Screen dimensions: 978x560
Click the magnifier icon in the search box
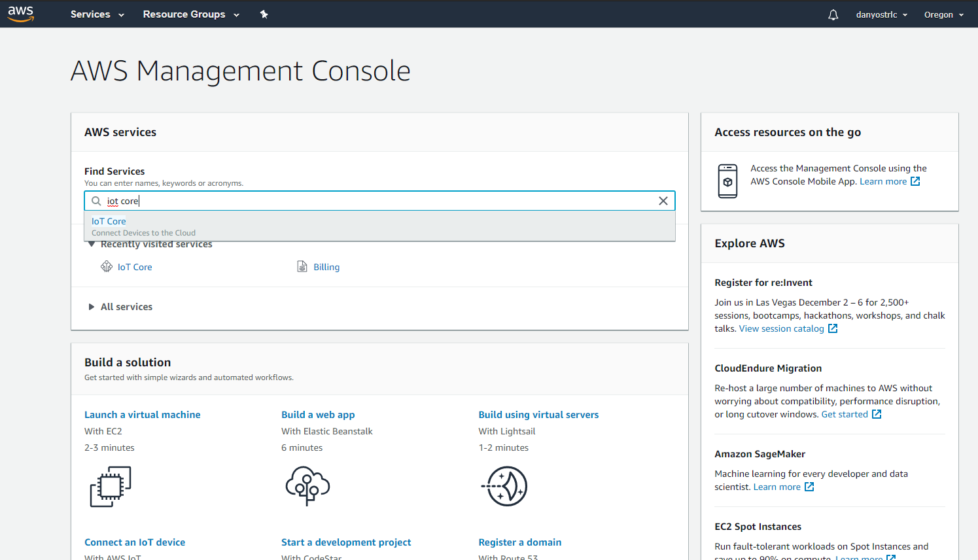[96, 201]
